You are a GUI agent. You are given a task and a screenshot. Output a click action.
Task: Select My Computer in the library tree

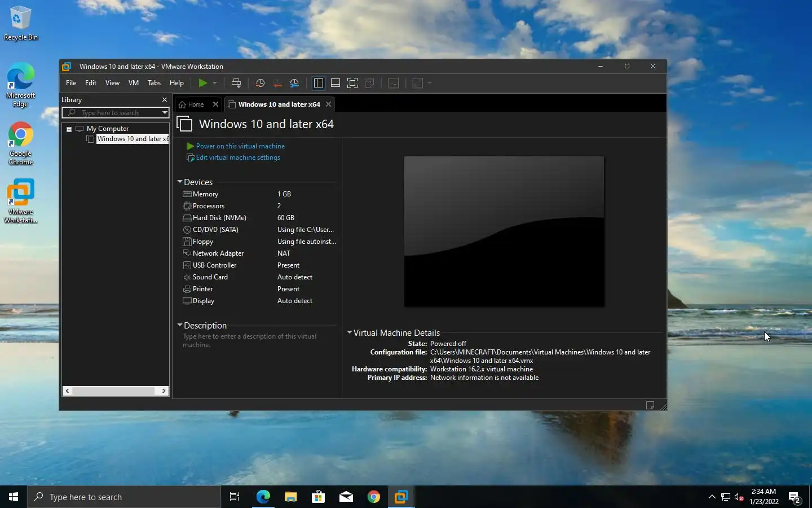pyautogui.click(x=108, y=129)
